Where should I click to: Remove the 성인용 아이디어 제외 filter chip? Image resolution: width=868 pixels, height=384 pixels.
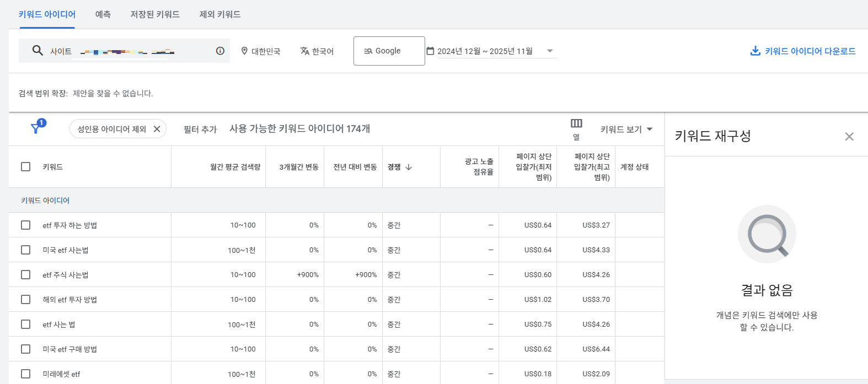[x=157, y=129]
